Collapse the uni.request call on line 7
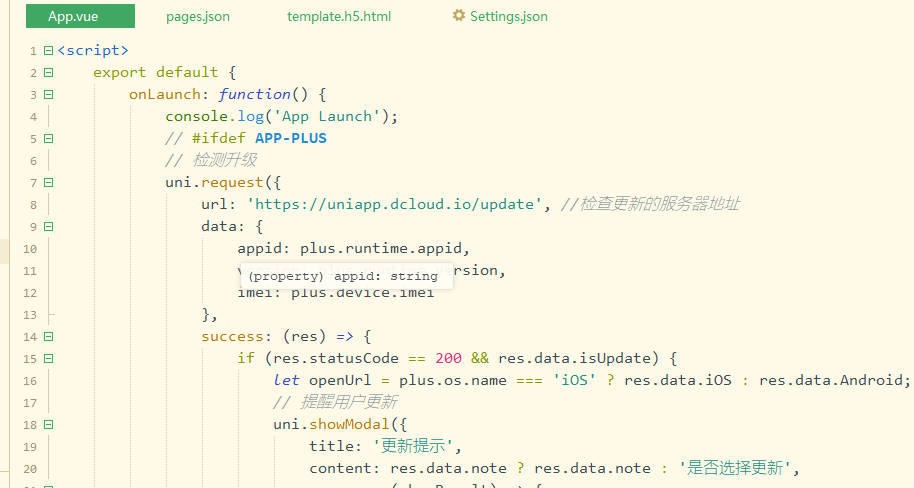 point(47,182)
